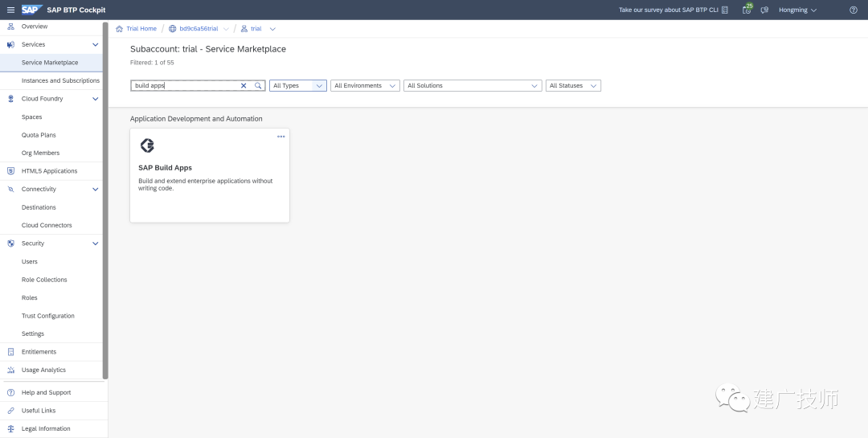Click the sidebar vertical scrollbar

click(105, 200)
